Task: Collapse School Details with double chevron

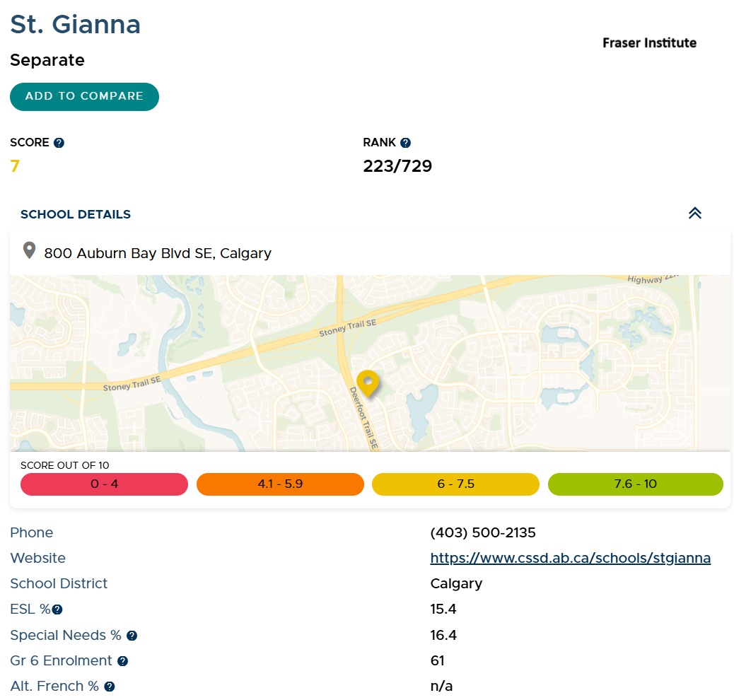Action: pyautogui.click(x=694, y=214)
